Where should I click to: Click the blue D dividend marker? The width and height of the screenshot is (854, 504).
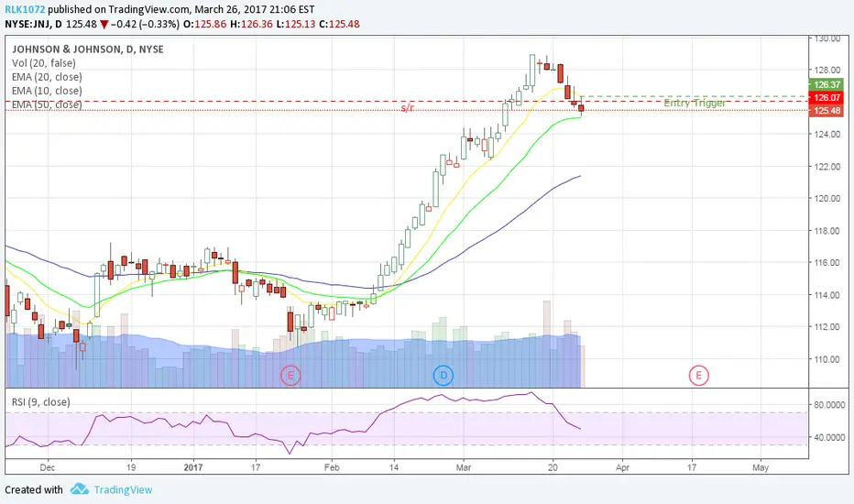443,376
